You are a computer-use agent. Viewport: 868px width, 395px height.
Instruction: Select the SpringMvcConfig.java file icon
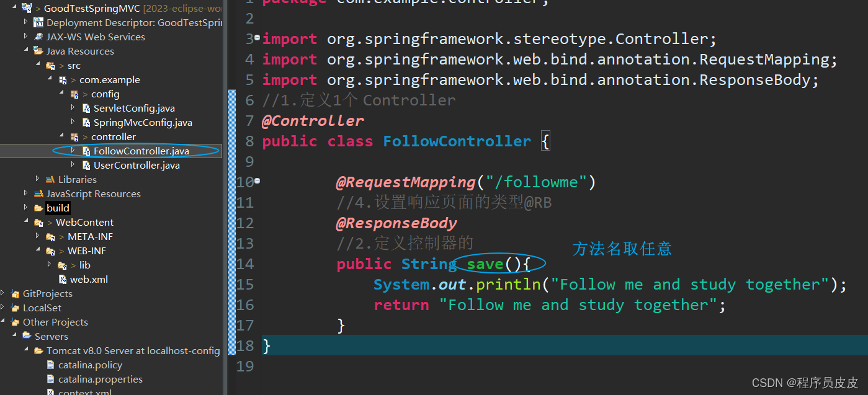click(87, 122)
